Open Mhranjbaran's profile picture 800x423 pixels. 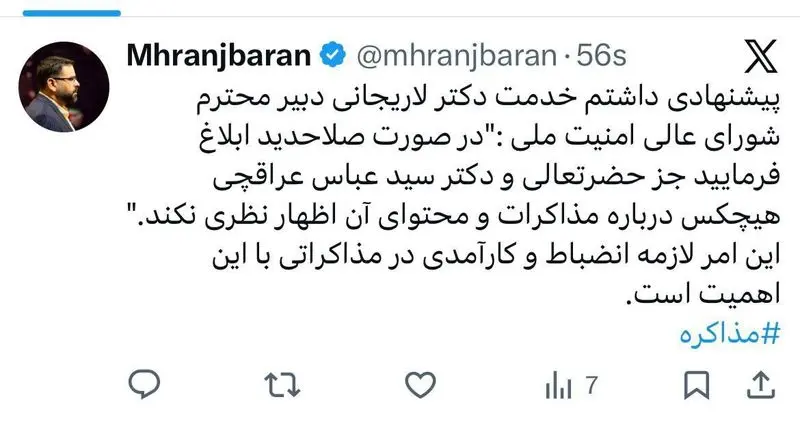[64, 87]
